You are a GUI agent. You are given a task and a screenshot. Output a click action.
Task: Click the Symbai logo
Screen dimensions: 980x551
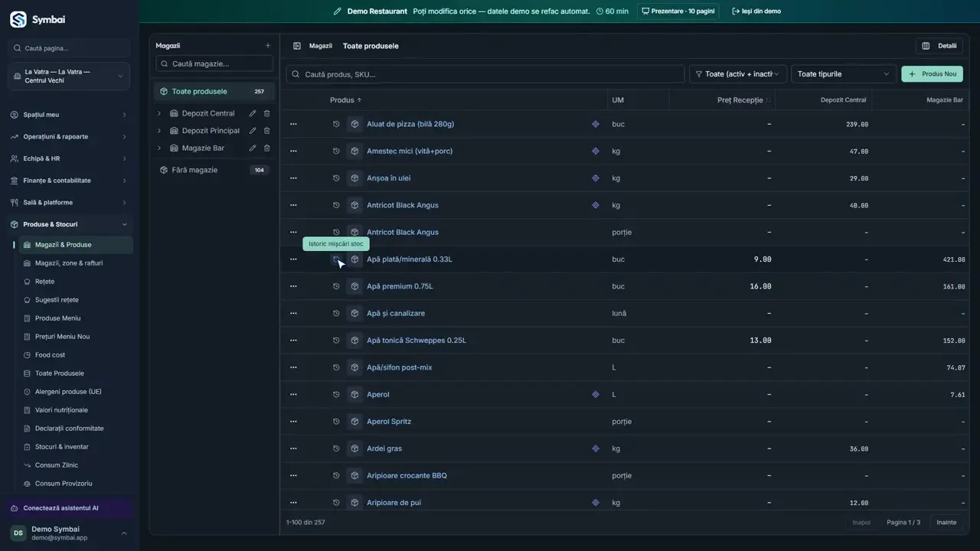[x=18, y=19]
